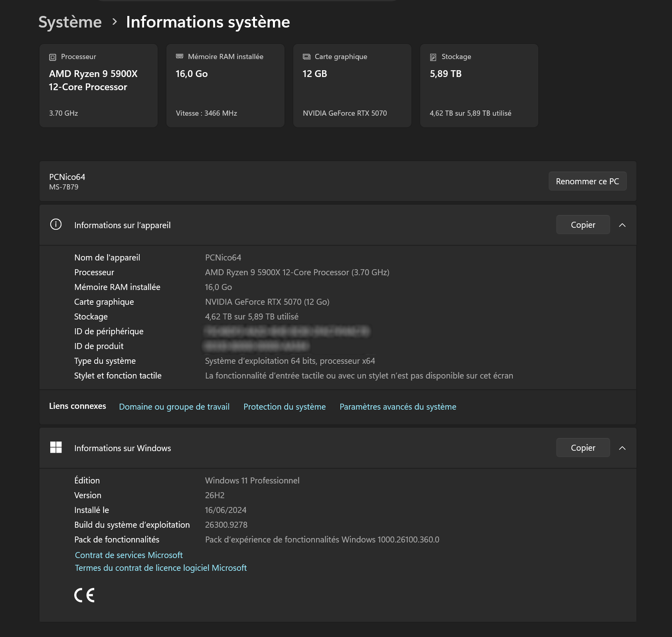Select 'PCNico64' value in Nom de l'appareil row
The image size is (672, 637).
[223, 257]
